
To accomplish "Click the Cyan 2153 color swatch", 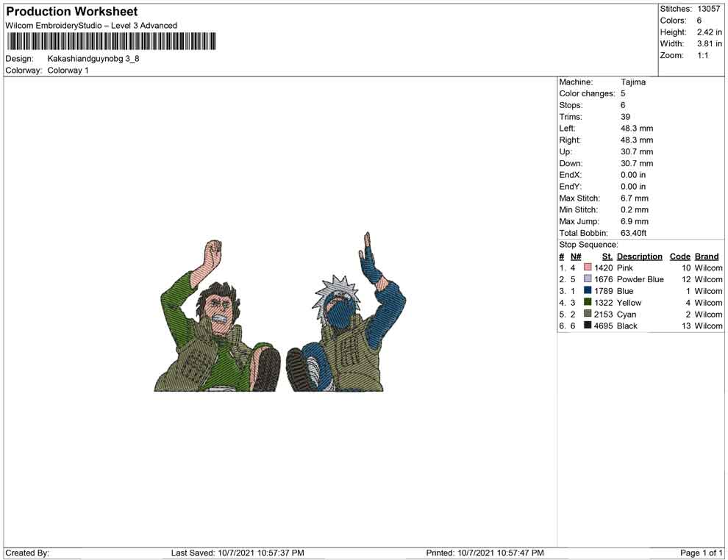I will click(588, 314).
